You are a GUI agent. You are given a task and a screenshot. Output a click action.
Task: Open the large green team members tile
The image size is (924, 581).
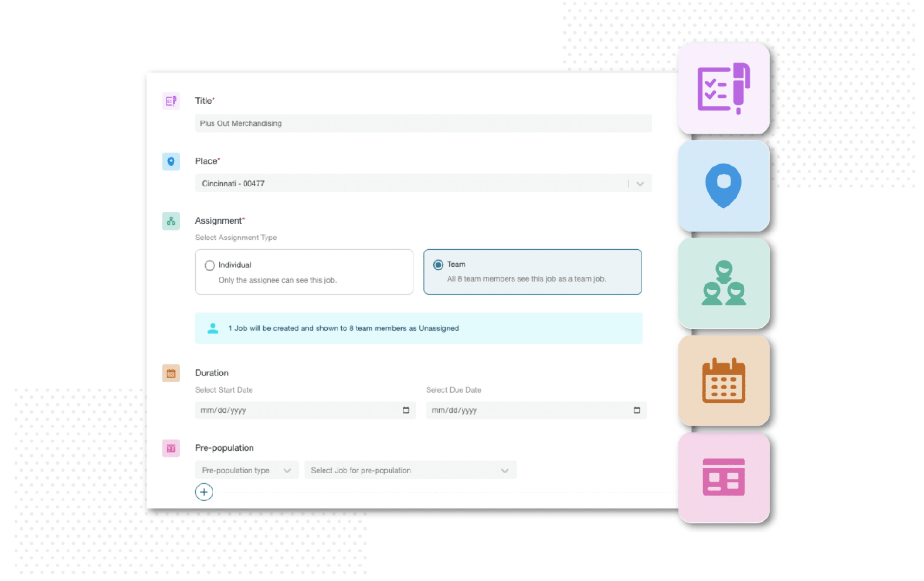[723, 283]
